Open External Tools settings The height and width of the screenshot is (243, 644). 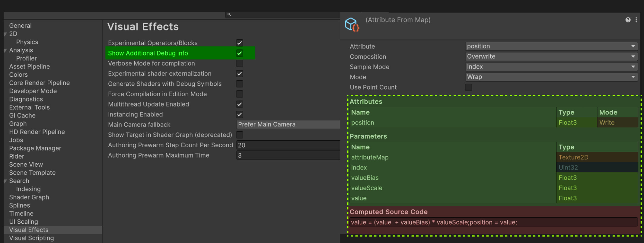29,107
